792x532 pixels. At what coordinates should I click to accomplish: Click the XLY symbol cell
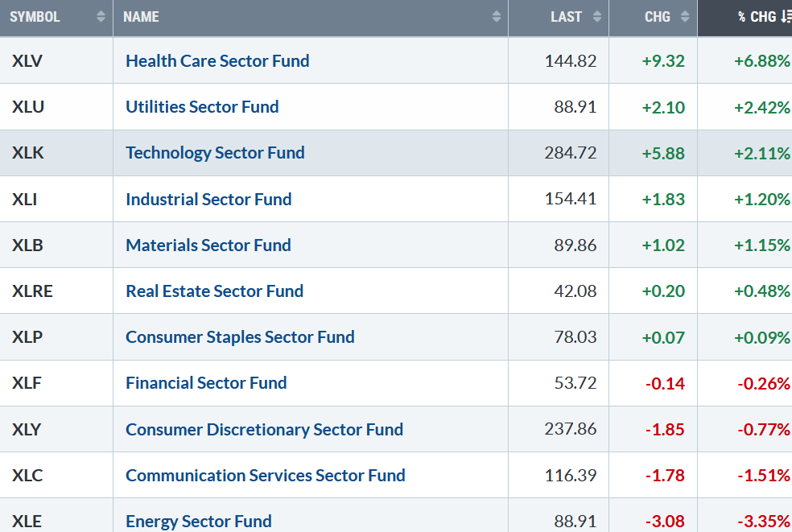point(27,430)
